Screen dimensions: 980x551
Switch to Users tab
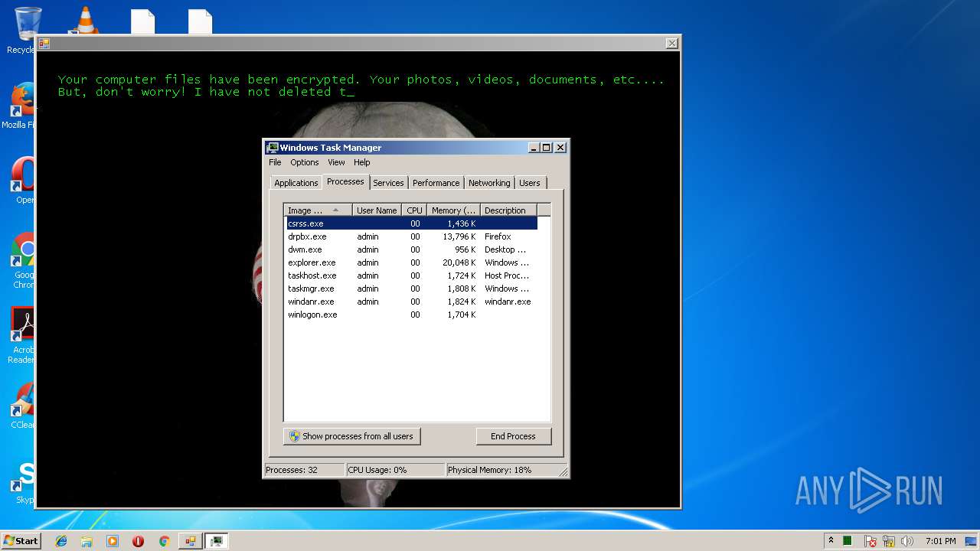(x=529, y=183)
